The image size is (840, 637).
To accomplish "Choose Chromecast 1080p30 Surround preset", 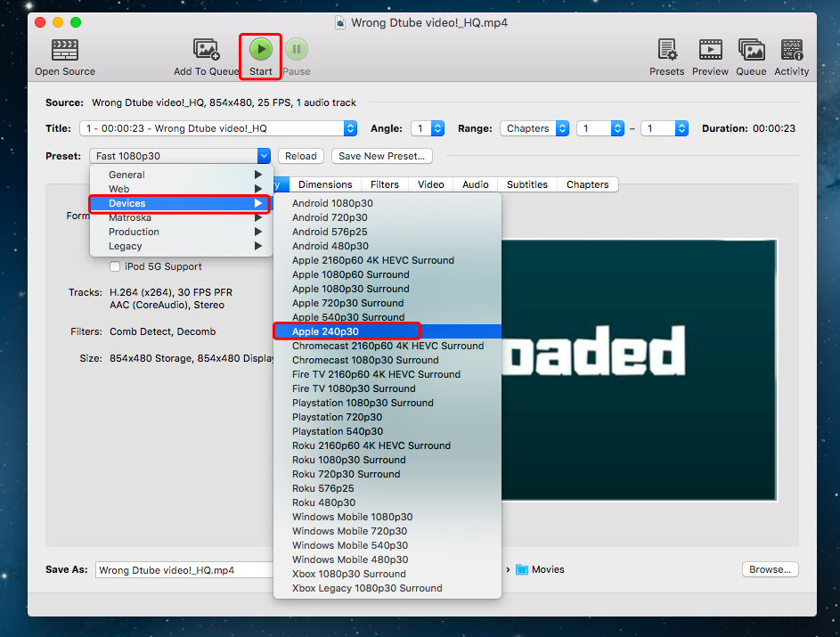I will (x=387, y=360).
